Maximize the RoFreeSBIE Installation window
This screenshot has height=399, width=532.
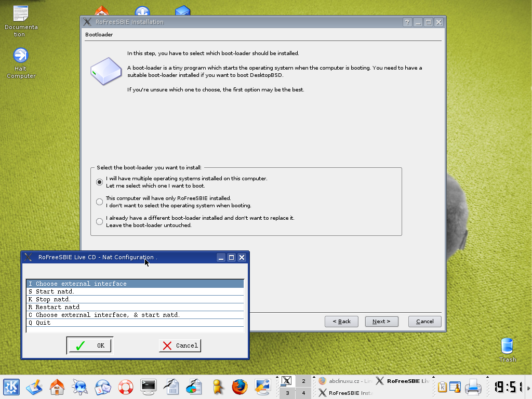(x=429, y=22)
